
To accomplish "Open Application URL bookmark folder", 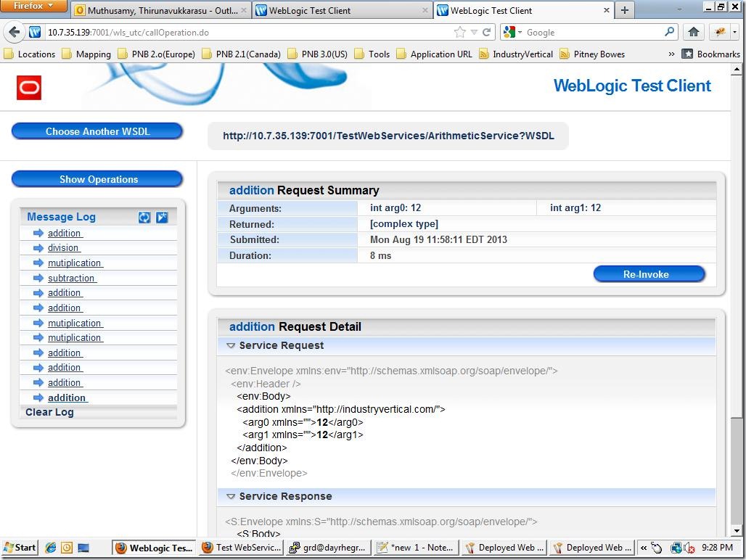I will coord(435,54).
